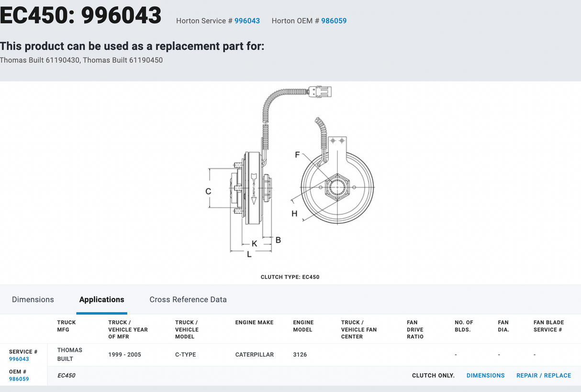
Task: Open Horton OEM # 986059 link in header
Action: point(334,21)
